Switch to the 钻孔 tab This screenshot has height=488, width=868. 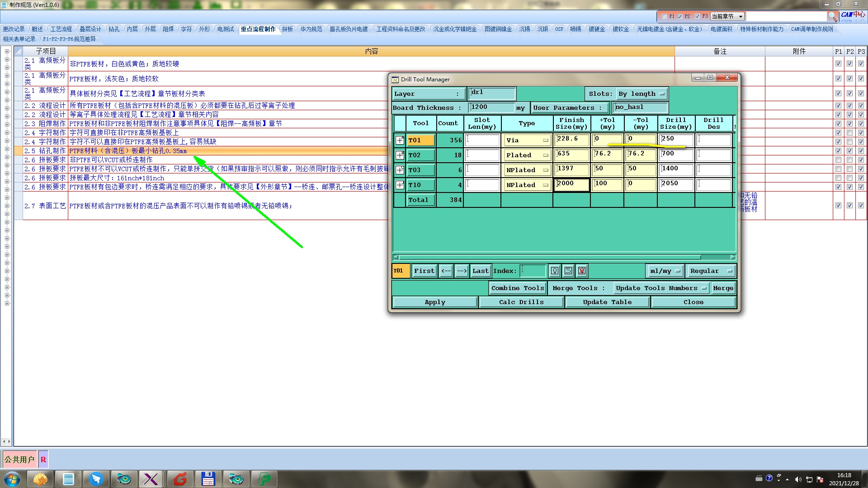(x=114, y=29)
